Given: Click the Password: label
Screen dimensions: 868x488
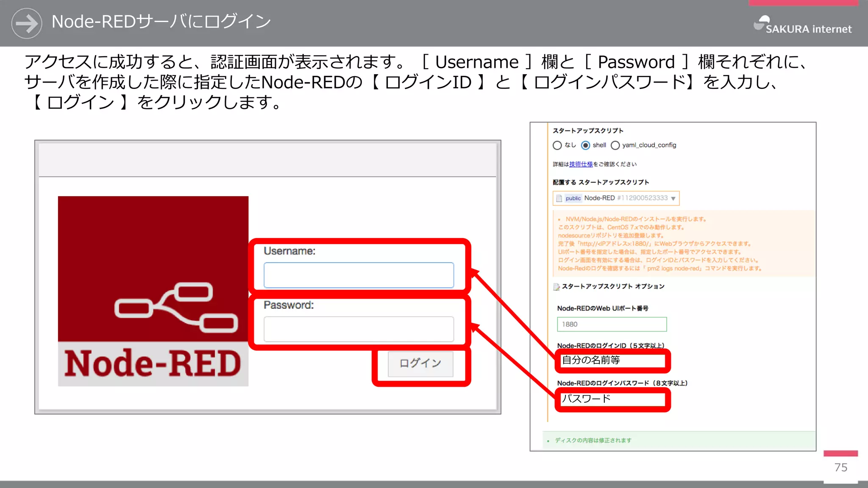Looking at the screenshot, I should [x=289, y=305].
